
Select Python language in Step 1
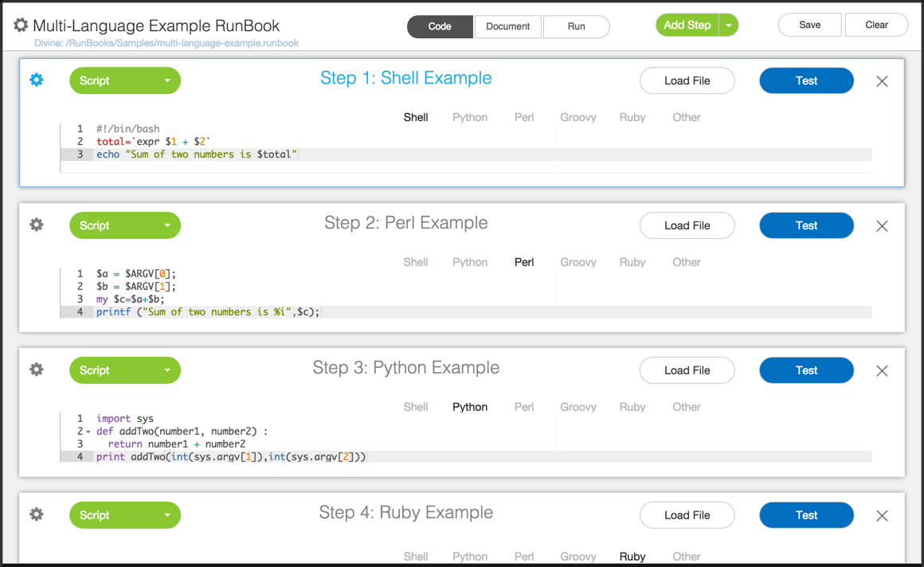470,117
